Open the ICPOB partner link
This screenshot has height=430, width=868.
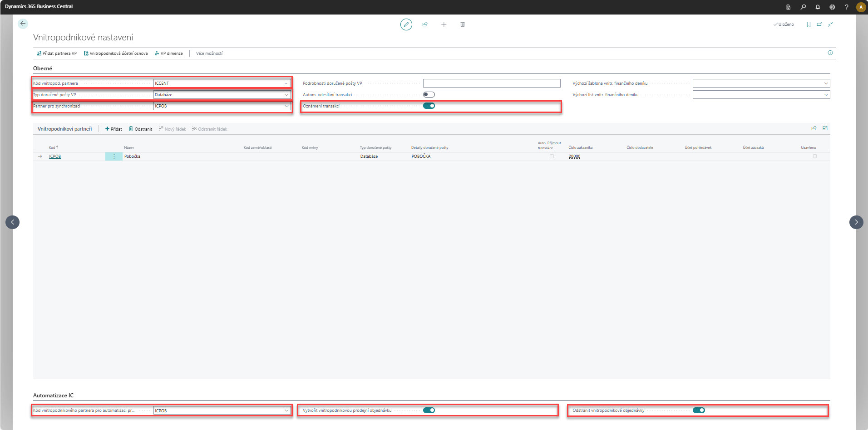(55, 156)
